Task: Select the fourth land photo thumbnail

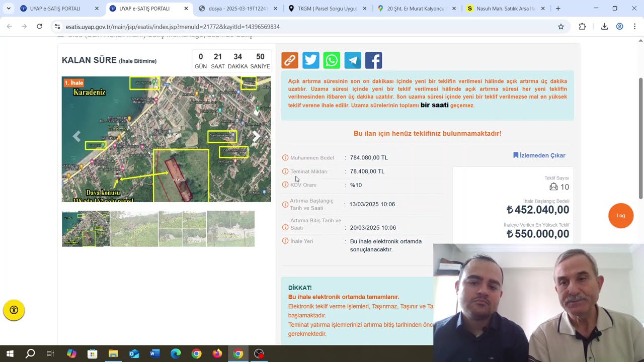Action: click(x=230, y=229)
